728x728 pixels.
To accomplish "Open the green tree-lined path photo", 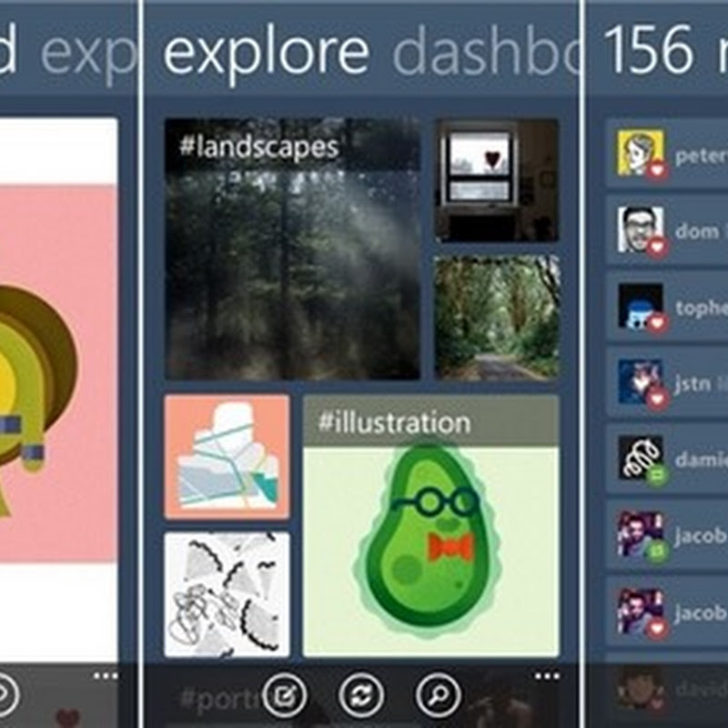I will pyautogui.click(x=497, y=318).
